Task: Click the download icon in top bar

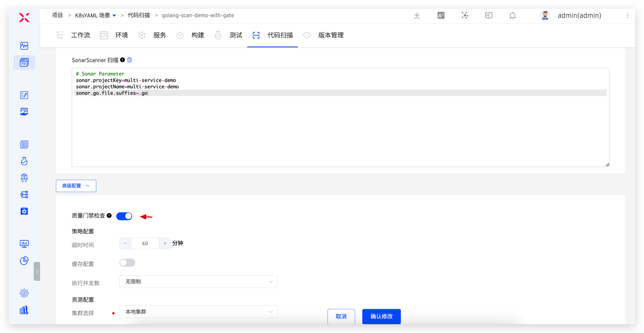Action: (417, 16)
